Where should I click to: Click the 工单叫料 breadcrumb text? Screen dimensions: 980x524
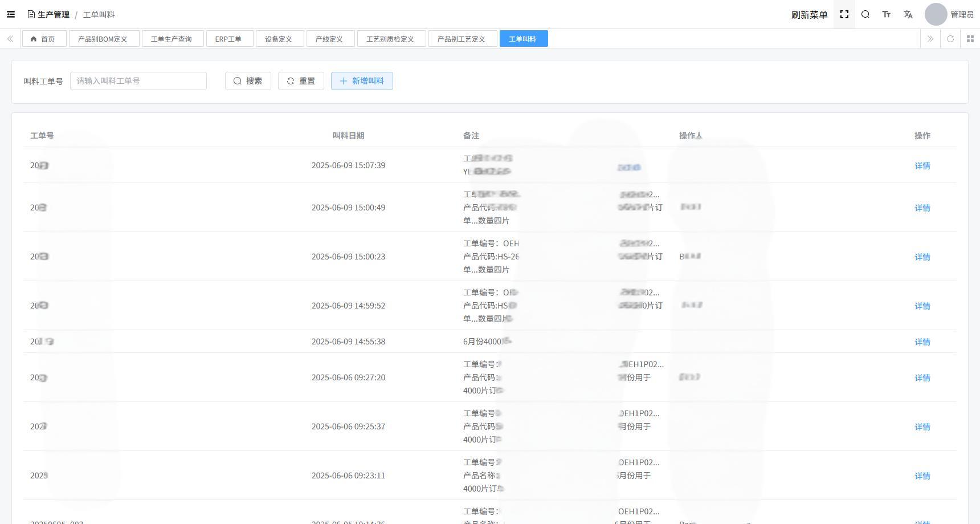coord(99,15)
